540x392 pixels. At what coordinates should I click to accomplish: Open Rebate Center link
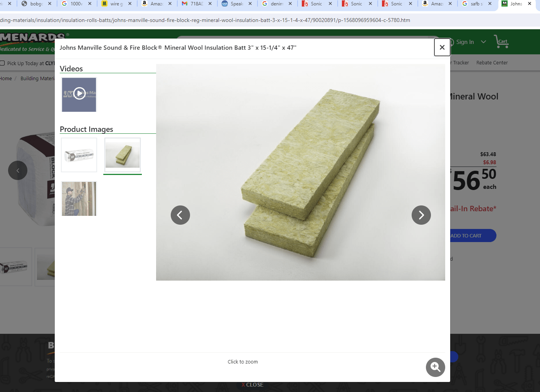492,62
